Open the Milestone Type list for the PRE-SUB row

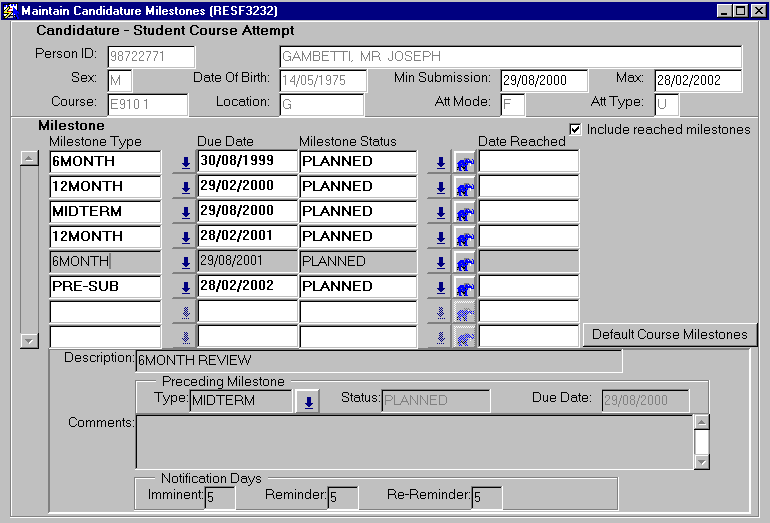tap(185, 287)
